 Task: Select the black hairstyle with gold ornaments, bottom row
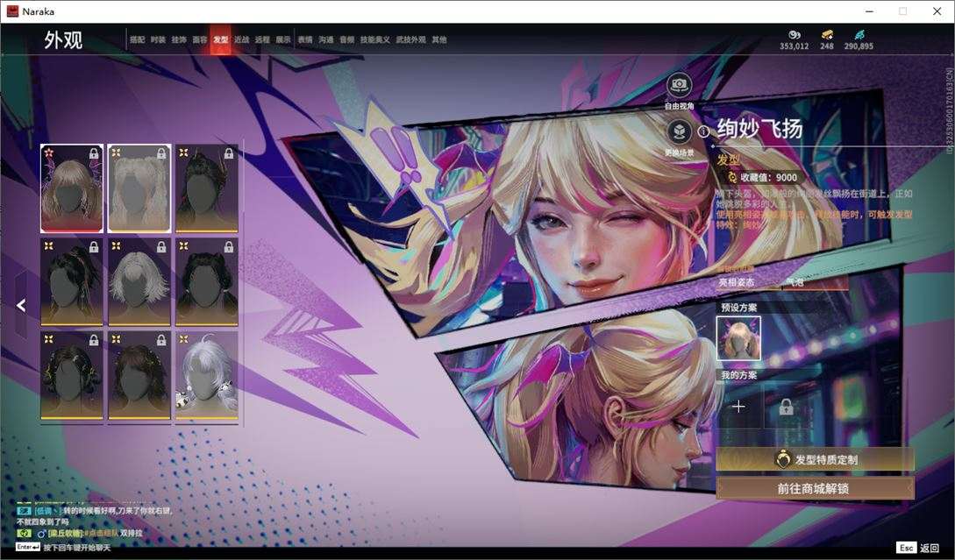tap(72, 376)
